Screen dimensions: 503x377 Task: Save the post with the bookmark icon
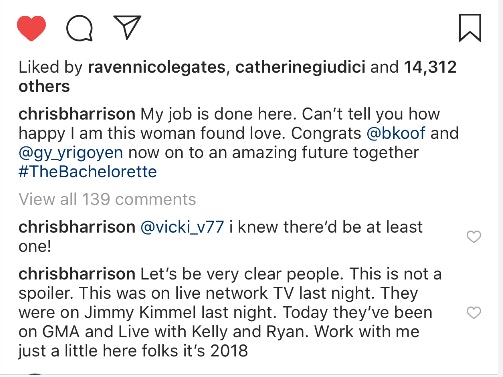pyautogui.click(x=470, y=28)
